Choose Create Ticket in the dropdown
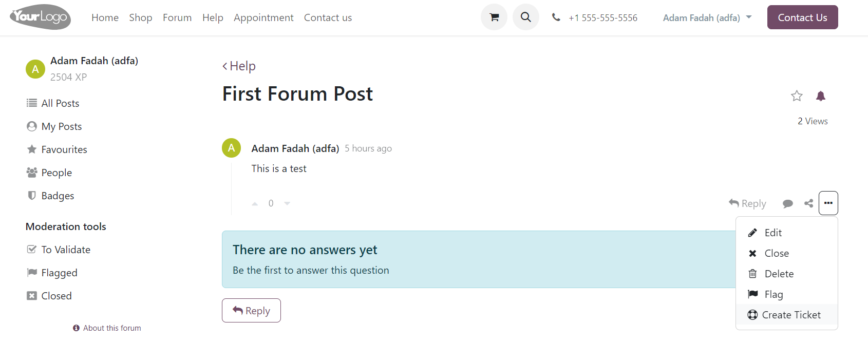868x342 pixels. [x=787, y=315]
